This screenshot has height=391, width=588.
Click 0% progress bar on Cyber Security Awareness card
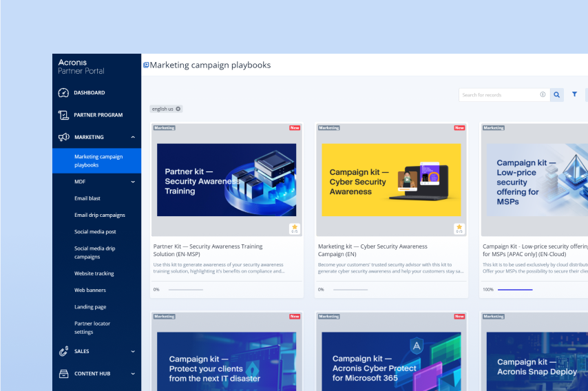pyautogui.click(x=350, y=290)
